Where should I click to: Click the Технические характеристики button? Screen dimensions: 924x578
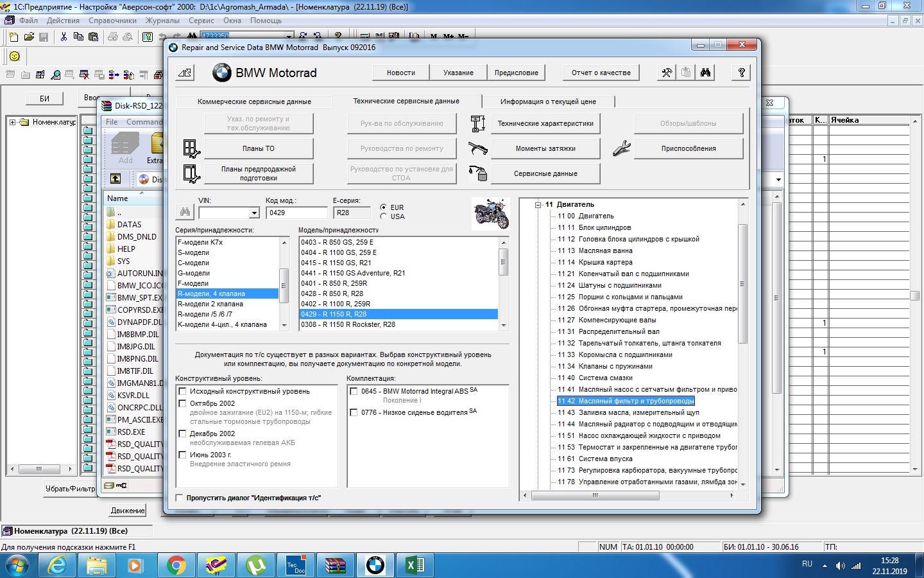pos(545,123)
